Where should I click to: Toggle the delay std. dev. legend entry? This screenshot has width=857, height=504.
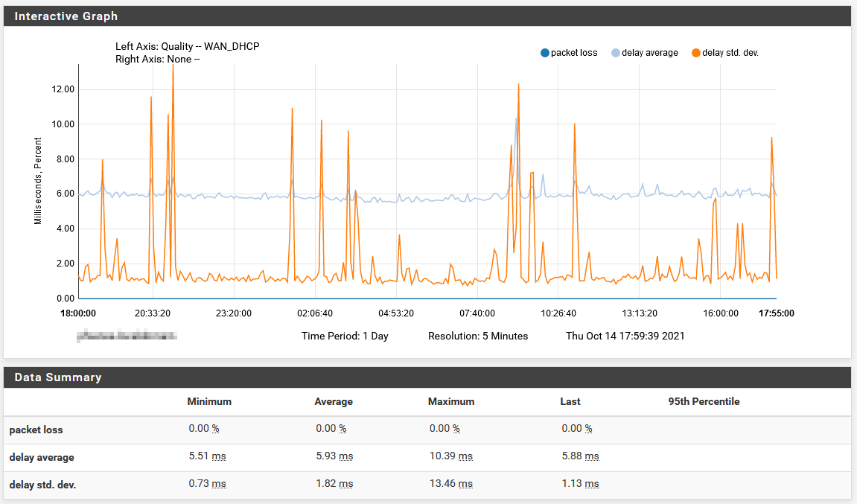pos(724,53)
